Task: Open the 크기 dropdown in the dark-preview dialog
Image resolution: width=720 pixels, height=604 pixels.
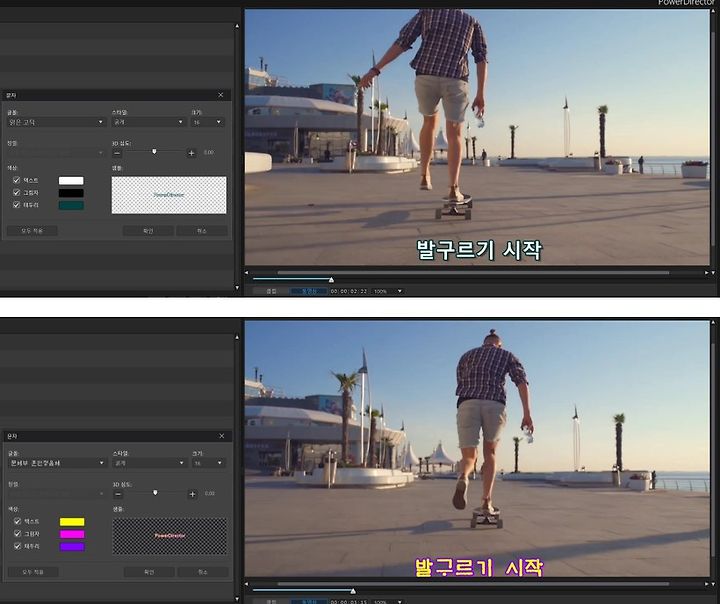Action: (x=208, y=463)
